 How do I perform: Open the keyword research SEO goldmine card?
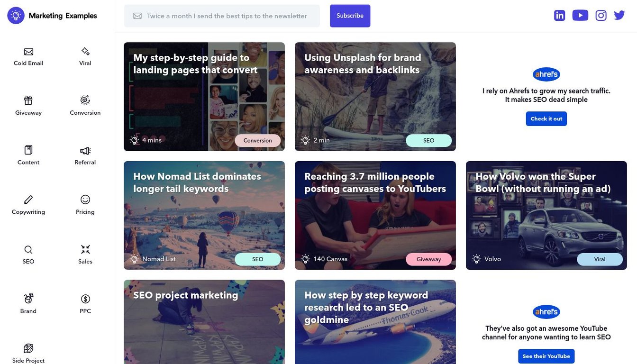(x=375, y=322)
